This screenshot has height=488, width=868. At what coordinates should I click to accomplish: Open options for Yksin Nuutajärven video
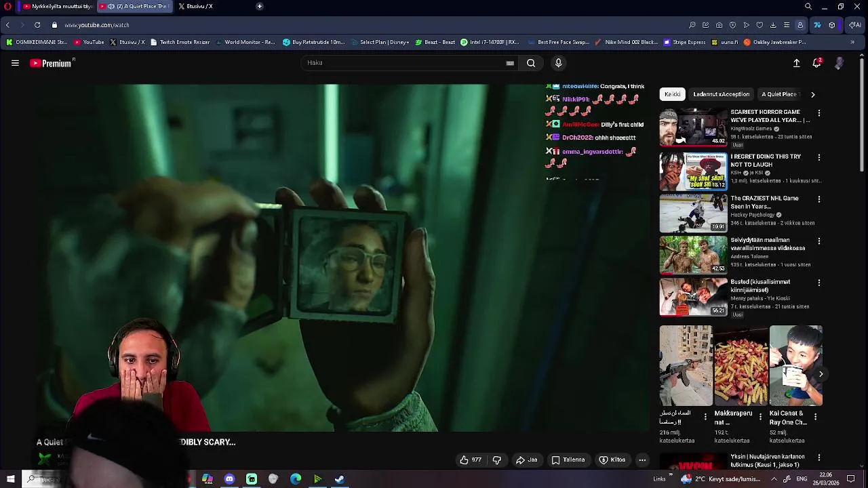[819, 457]
